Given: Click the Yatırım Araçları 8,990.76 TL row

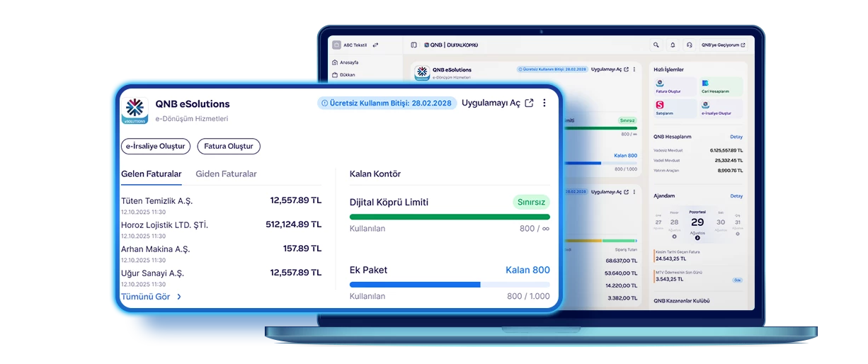Looking at the screenshot, I should [698, 170].
